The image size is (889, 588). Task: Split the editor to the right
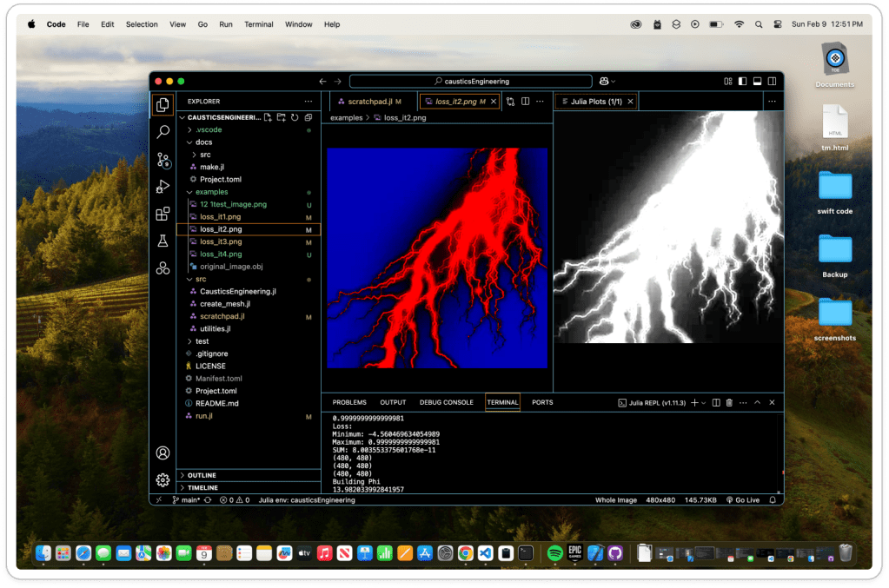pos(525,102)
